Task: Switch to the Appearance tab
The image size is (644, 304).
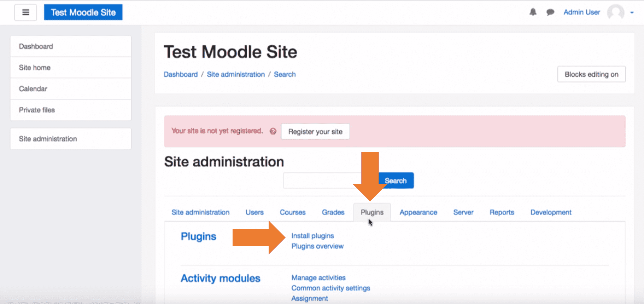Action: click(418, 212)
